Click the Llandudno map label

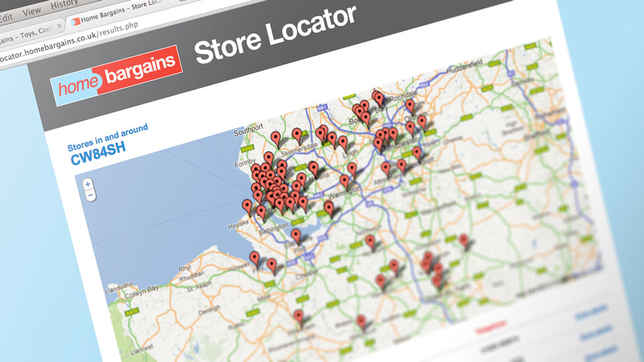click(x=119, y=287)
